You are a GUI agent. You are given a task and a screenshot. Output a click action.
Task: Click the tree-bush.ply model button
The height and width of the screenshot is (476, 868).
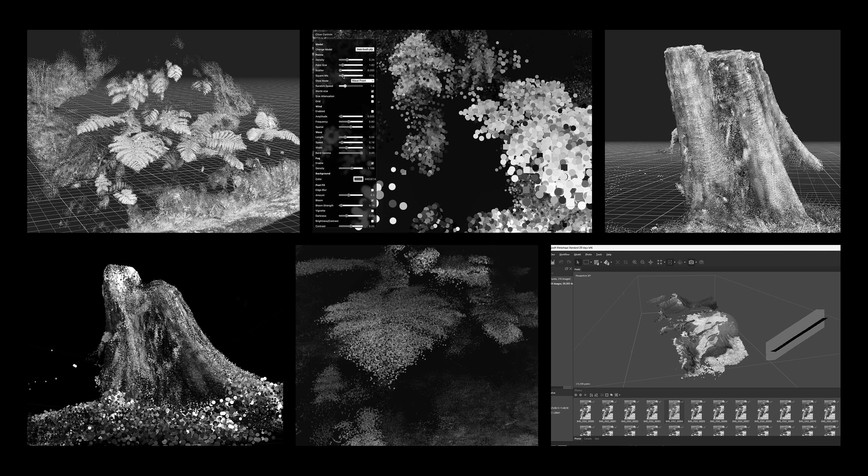tap(365, 49)
